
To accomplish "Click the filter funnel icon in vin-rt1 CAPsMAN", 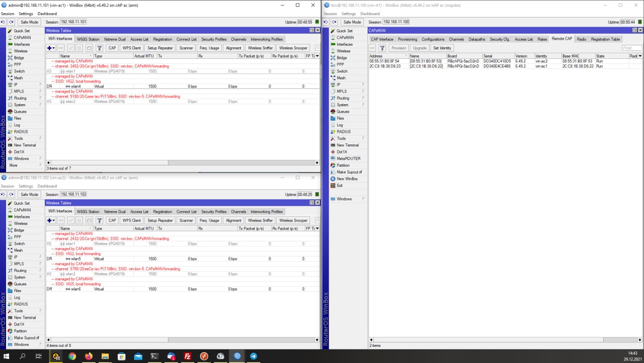I will point(382,48).
